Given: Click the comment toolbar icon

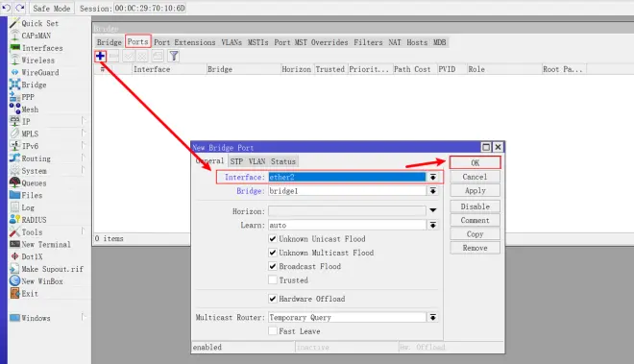Looking at the screenshot, I should pos(158,56).
